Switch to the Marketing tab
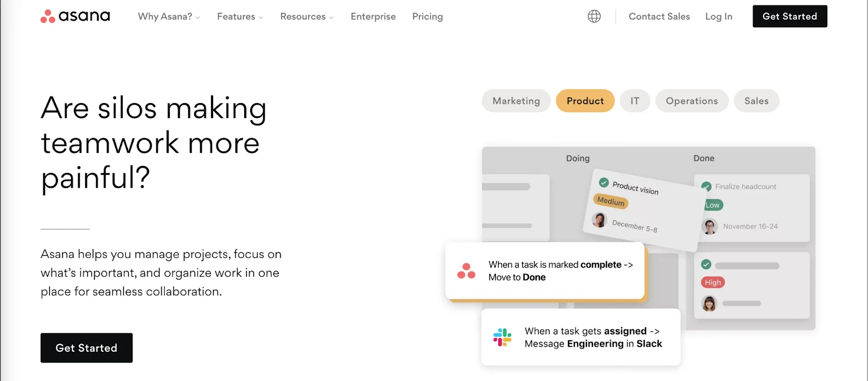The height and width of the screenshot is (381, 868). pyautogui.click(x=516, y=101)
